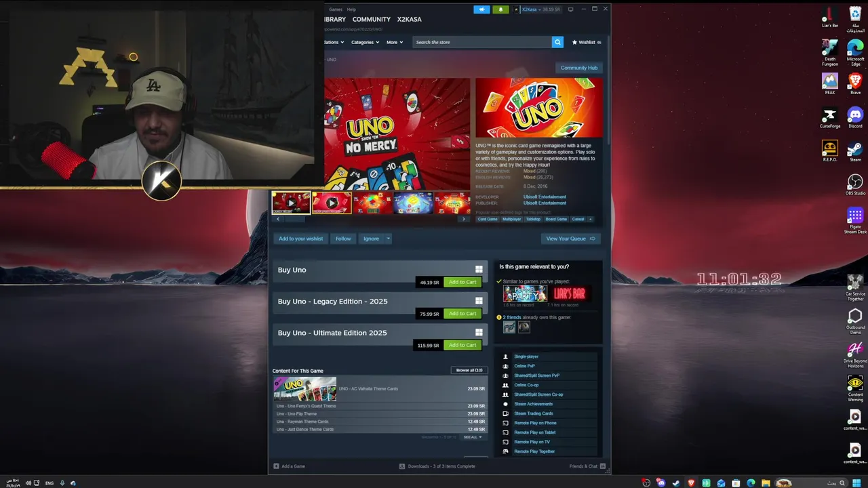The width and height of the screenshot is (868, 488).
Task: Open the Games menu
Action: [336, 9]
